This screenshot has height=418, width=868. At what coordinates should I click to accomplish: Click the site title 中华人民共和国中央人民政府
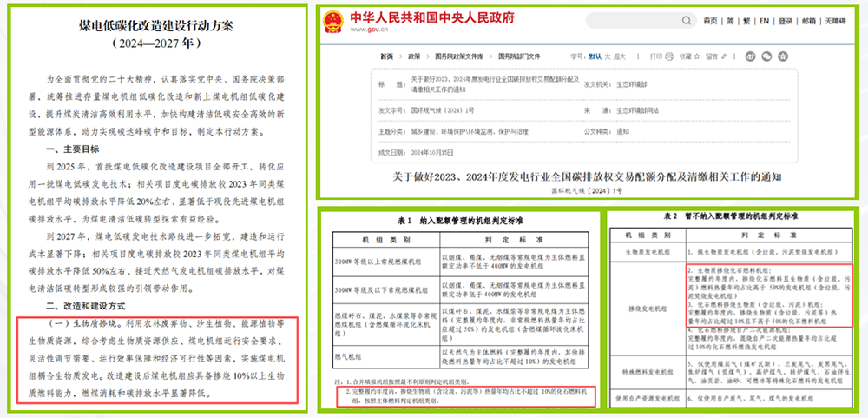click(431, 17)
